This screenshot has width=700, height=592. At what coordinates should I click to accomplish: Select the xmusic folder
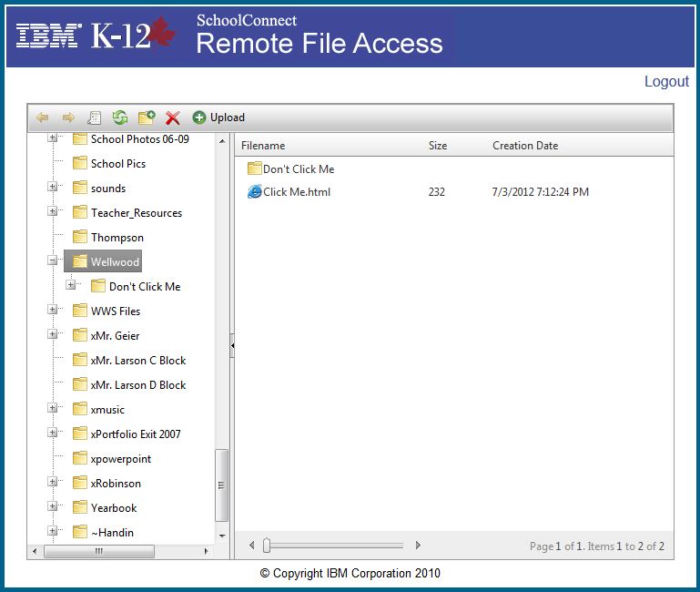pos(107,410)
